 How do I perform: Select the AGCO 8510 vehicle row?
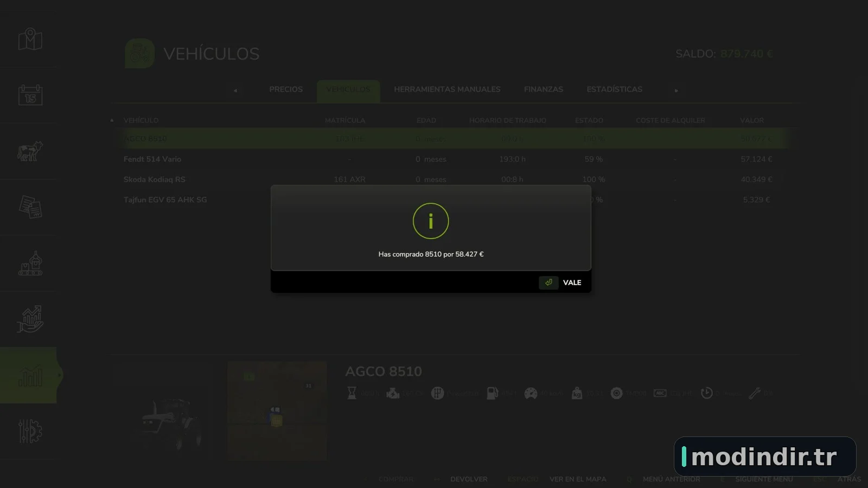tap(454, 139)
